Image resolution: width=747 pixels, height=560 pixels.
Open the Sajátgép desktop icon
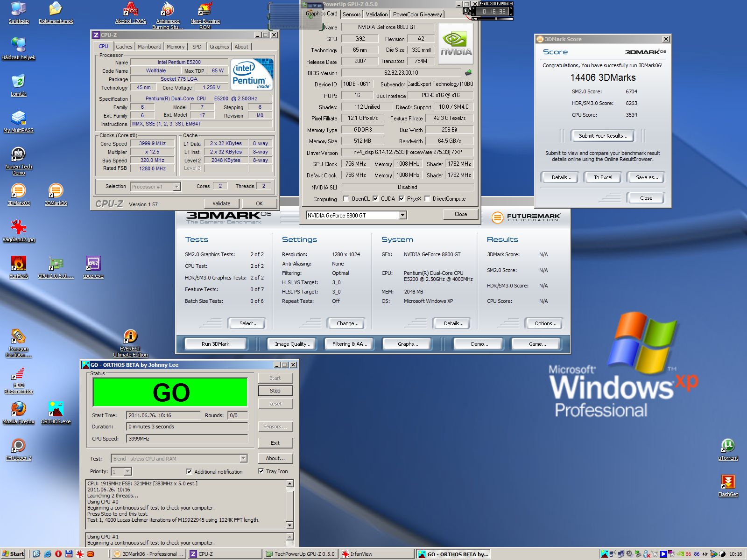click(19, 13)
